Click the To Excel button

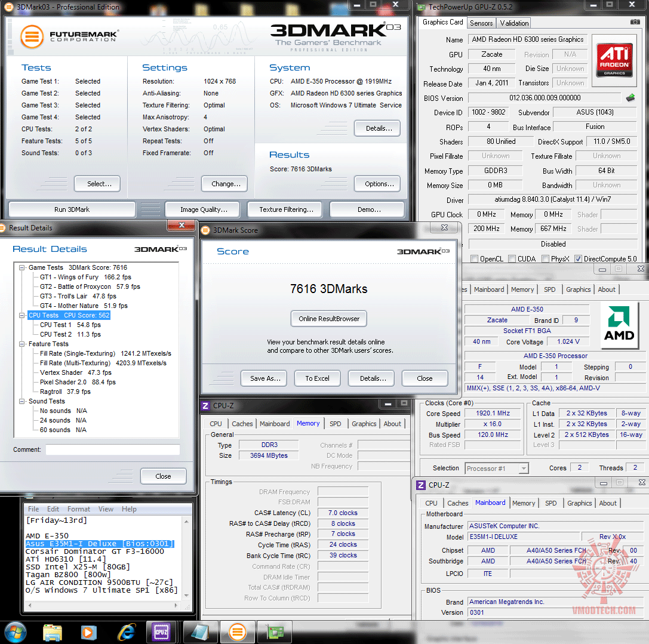(x=318, y=378)
